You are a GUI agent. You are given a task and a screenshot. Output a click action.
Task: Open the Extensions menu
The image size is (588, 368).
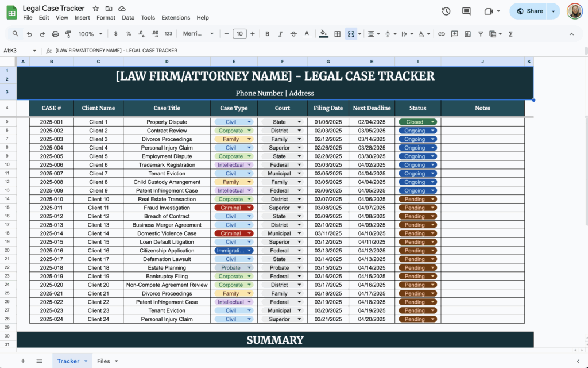(x=176, y=17)
